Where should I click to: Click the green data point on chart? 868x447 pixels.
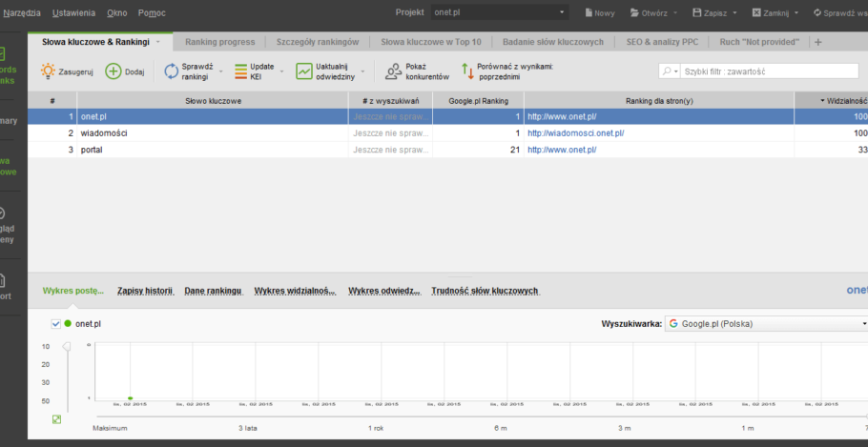[x=130, y=397]
